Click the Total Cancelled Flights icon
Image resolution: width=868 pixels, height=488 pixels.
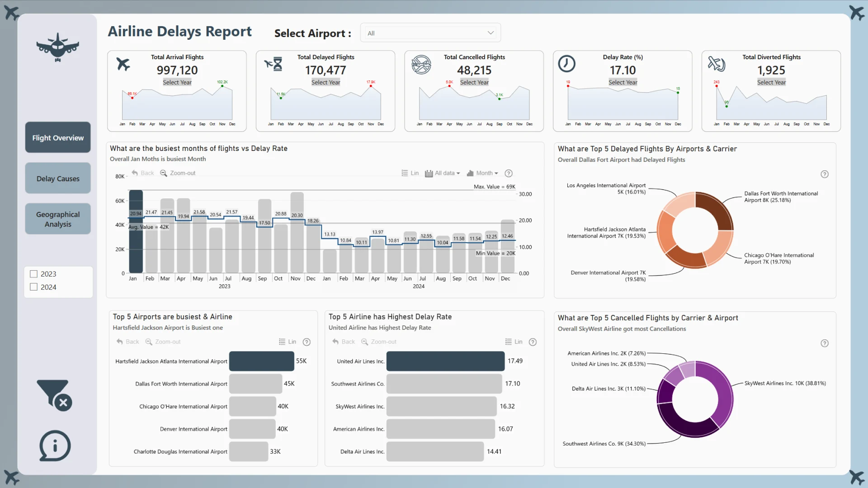pyautogui.click(x=421, y=65)
